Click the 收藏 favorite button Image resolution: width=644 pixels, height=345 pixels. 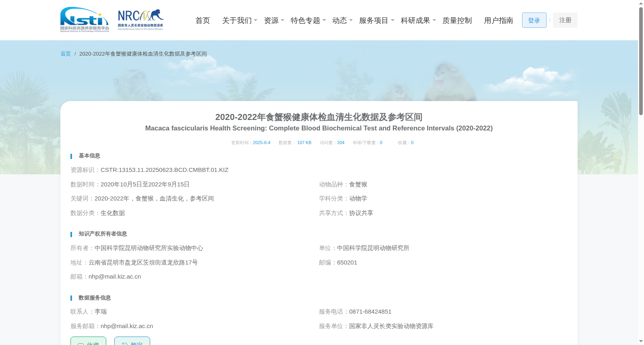[x=88, y=341]
